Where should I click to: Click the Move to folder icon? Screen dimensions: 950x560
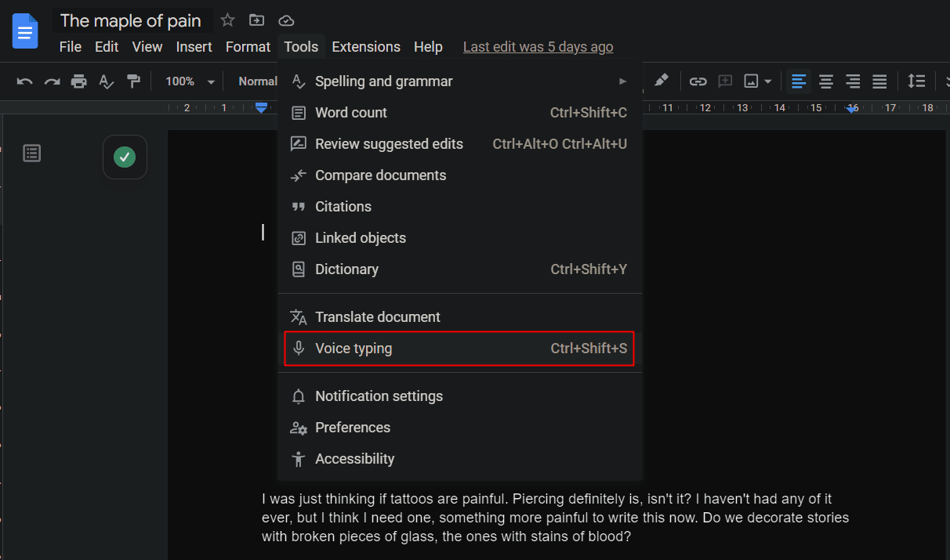click(x=256, y=20)
